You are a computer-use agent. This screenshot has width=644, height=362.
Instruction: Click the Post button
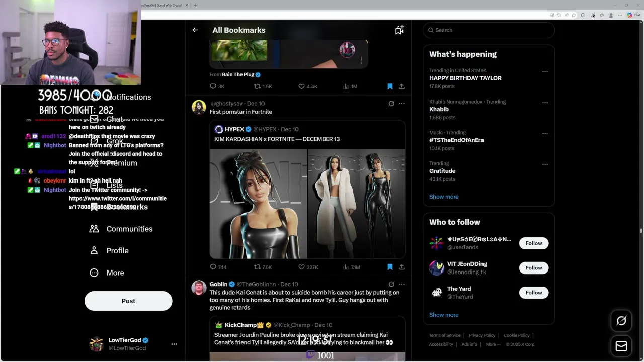[x=128, y=301]
